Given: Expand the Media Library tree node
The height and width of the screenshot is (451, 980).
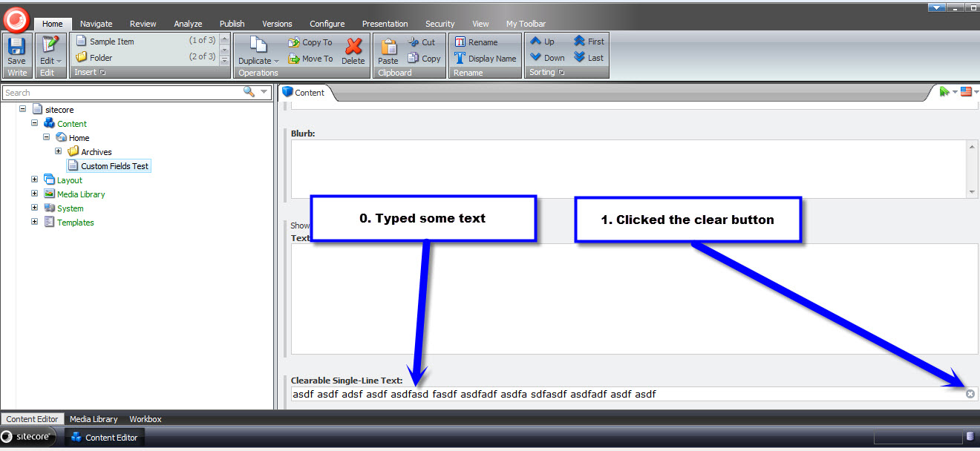Looking at the screenshot, I should point(35,194).
